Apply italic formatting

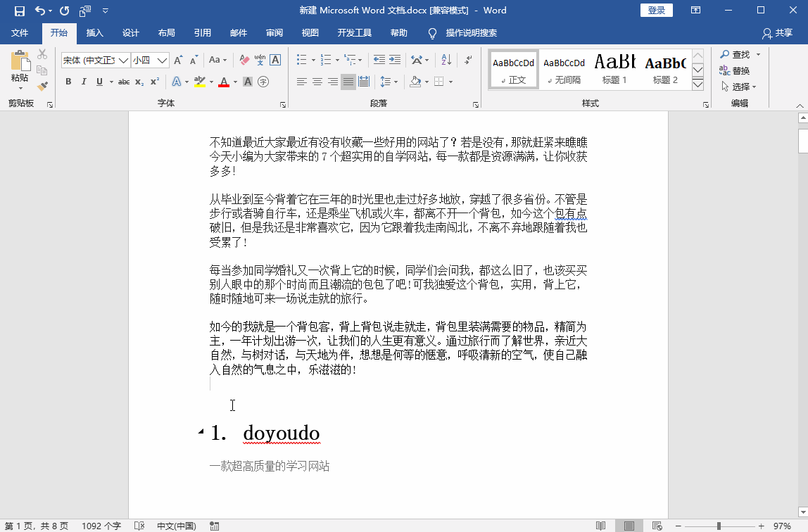pos(84,82)
